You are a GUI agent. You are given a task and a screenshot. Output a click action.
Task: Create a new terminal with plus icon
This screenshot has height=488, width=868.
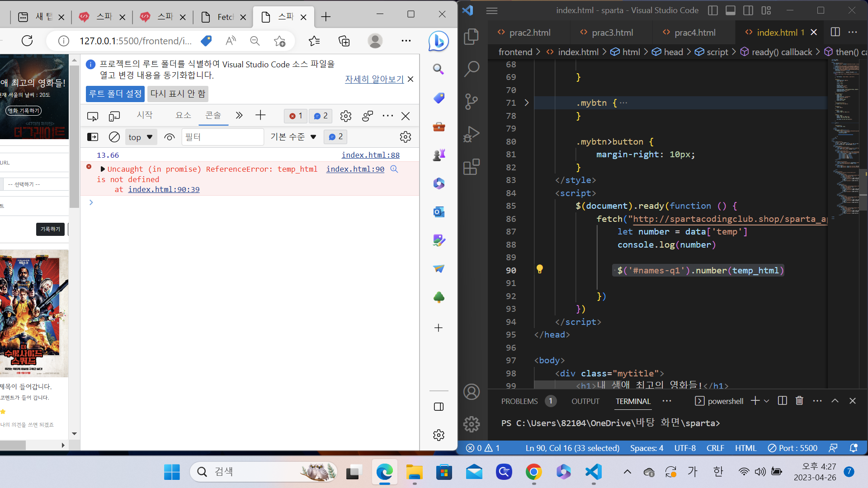(x=755, y=401)
